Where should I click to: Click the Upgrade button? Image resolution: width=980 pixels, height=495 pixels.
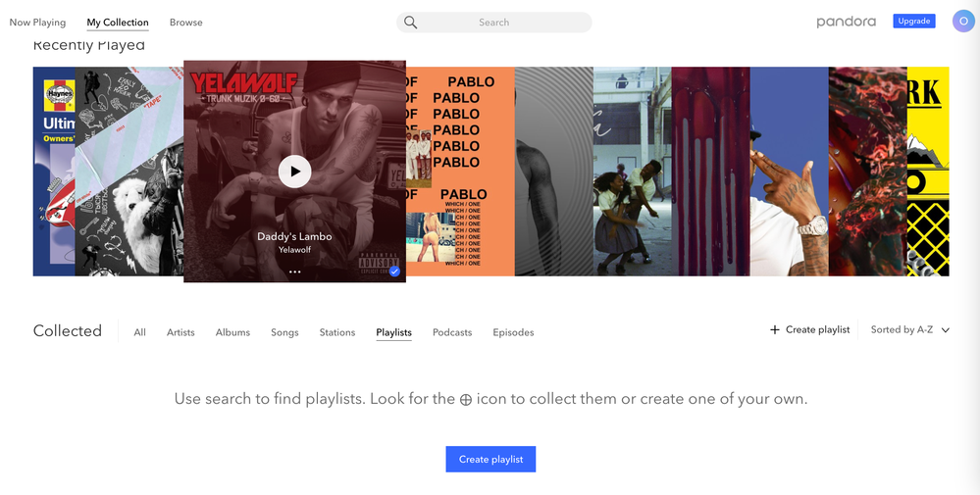(x=913, y=22)
